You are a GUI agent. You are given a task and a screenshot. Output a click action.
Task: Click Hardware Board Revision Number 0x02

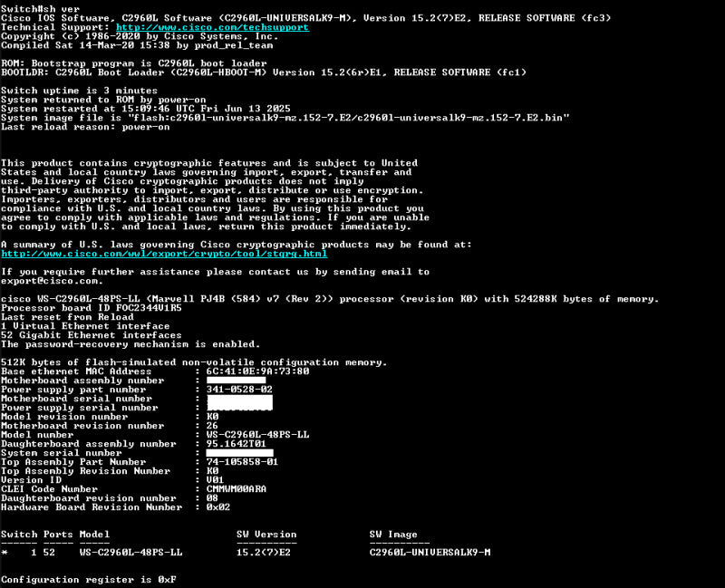click(x=218, y=507)
